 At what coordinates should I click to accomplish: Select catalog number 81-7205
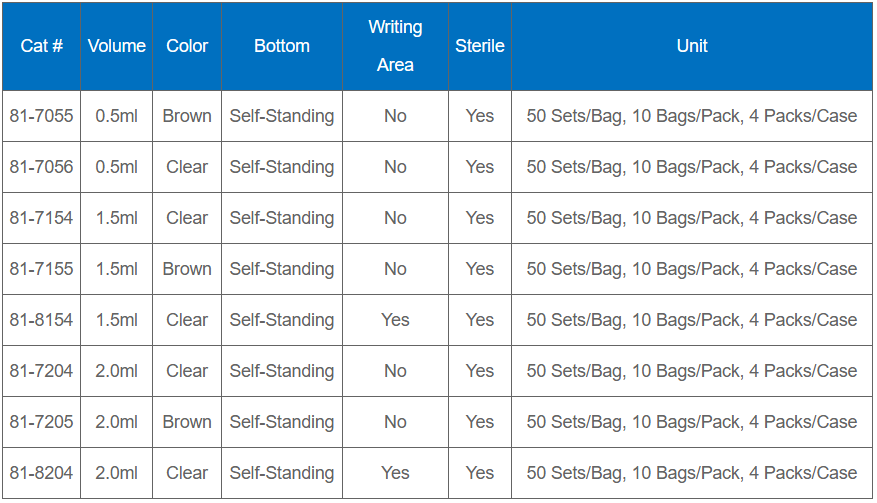41,422
